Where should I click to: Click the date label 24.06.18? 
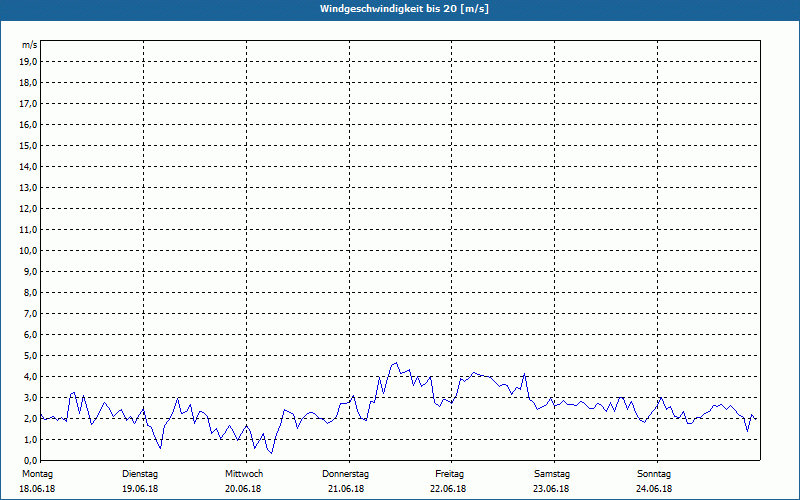click(x=654, y=489)
